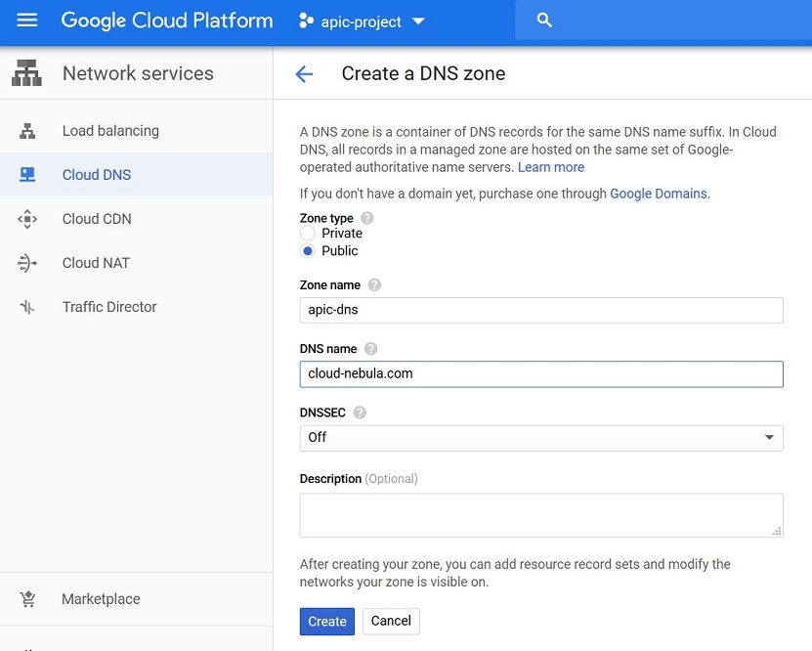812x651 pixels.
Task: Click the apic-project hexagon icon
Action: click(x=306, y=21)
